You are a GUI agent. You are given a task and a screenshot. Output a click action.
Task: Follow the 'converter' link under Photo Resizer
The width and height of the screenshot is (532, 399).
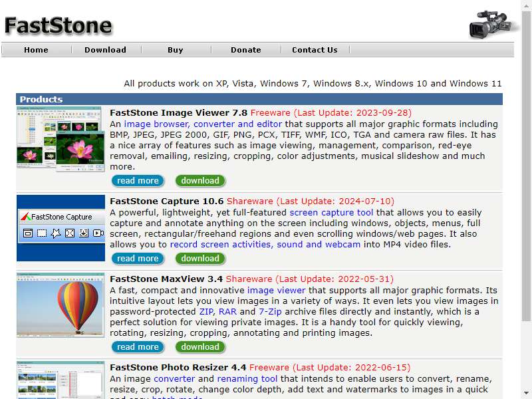174,379
